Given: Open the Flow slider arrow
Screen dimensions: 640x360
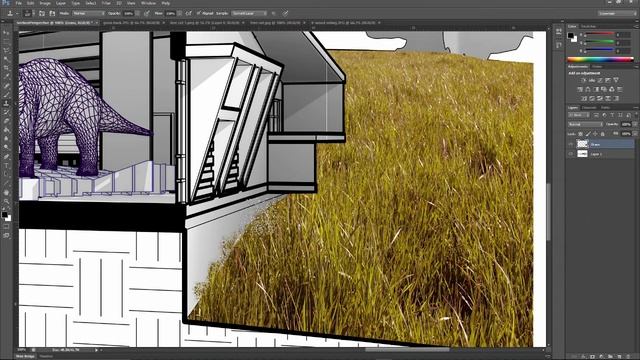Looking at the screenshot, I should pyautogui.click(x=180, y=13).
